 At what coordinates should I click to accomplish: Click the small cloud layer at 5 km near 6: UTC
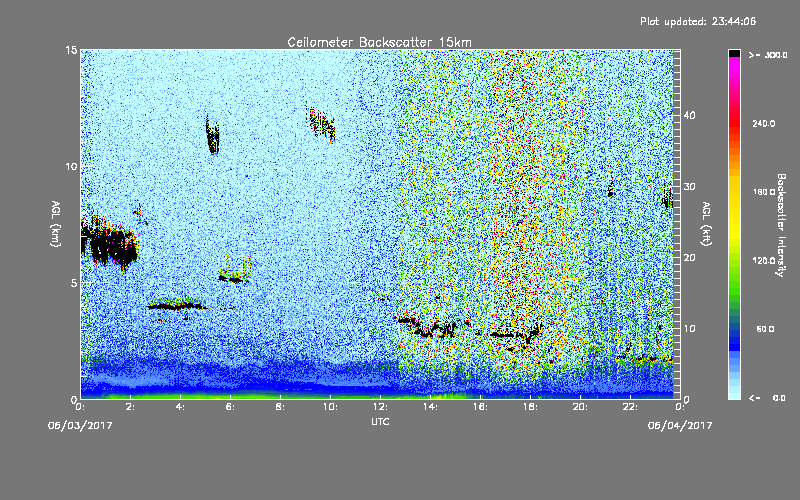click(x=234, y=278)
